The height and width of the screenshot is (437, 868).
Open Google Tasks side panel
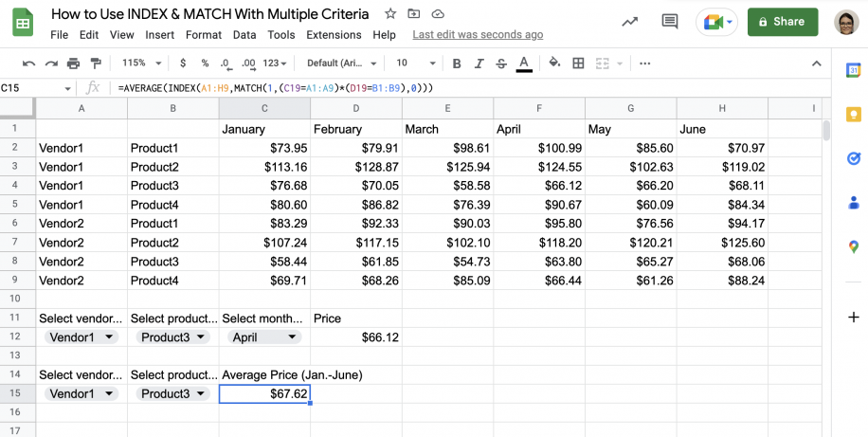[x=853, y=158]
